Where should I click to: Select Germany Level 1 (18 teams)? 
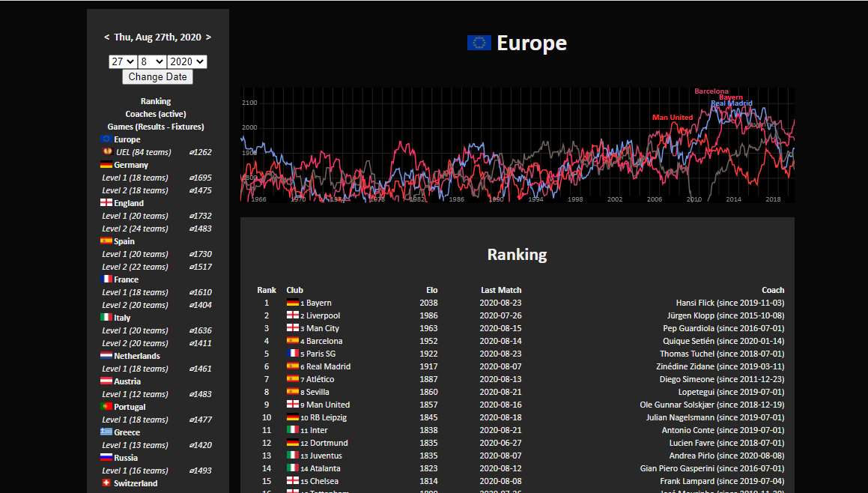click(x=135, y=178)
